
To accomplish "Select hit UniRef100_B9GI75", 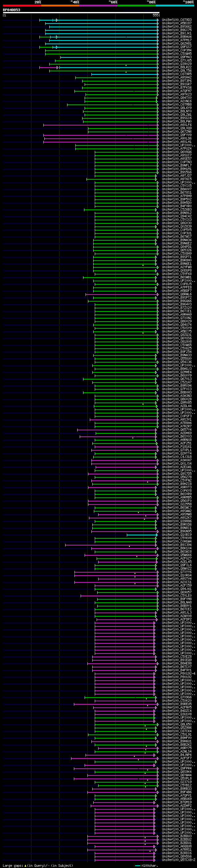I will (176, 30).
